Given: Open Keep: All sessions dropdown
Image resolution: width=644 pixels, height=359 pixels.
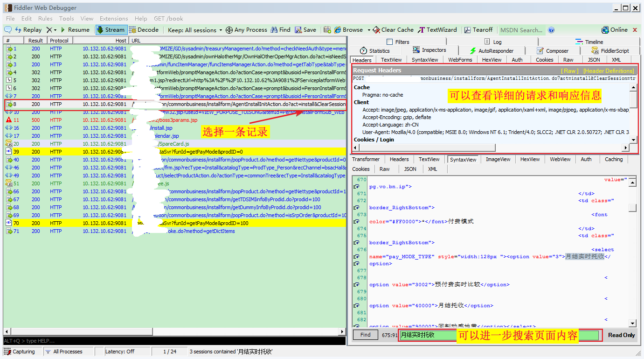Looking at the screenshot, I should pos(195,30).
